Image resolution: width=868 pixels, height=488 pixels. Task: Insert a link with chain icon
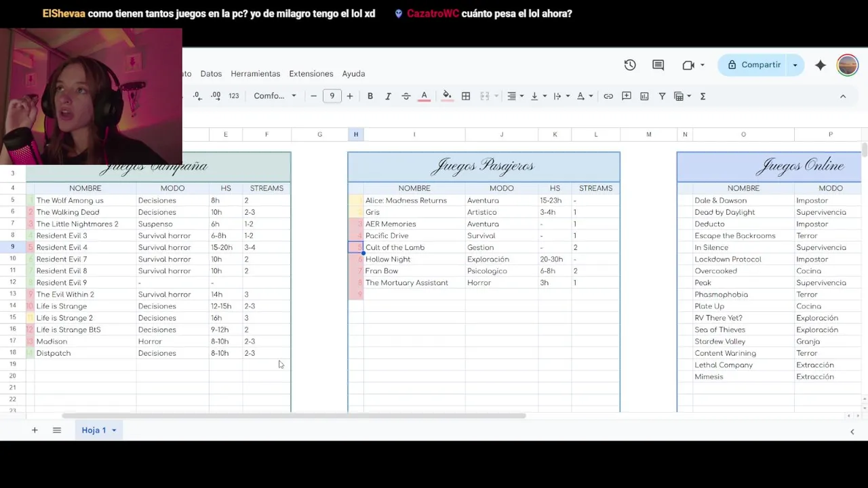pyautogui.click(x=608, y=96)
